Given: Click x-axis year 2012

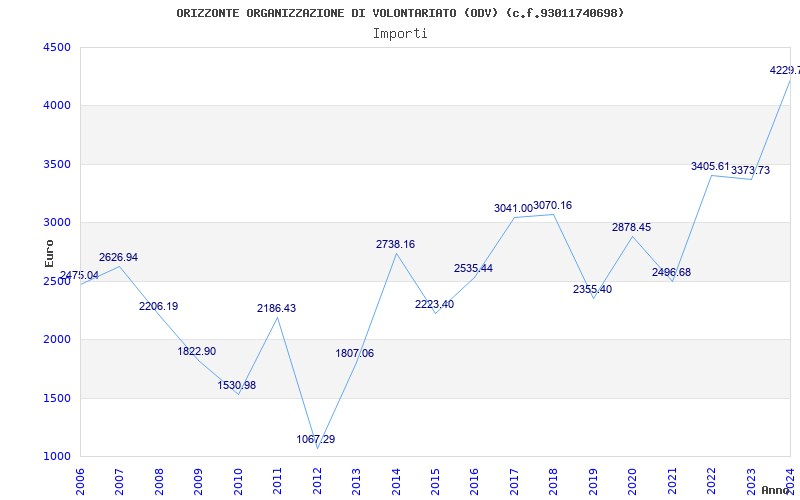Looking at the screenshot, I should (x=317, y=482).
